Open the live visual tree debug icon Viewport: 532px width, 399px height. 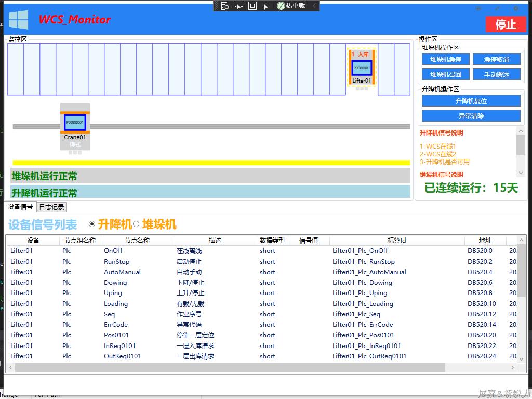(225, 6)
